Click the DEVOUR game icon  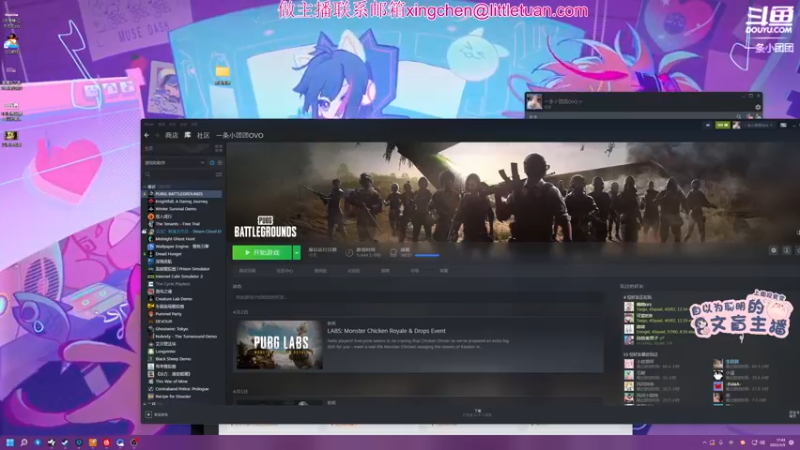[x=151, y=321]
